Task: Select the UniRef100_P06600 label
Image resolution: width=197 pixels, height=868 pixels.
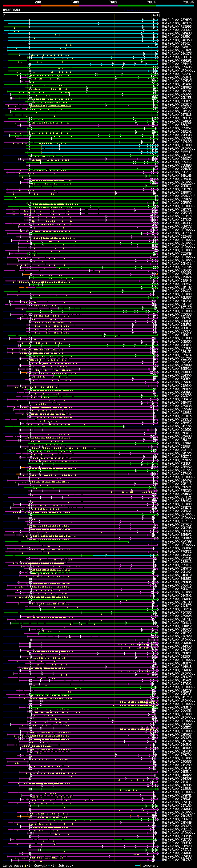Action: click(176, 94)
